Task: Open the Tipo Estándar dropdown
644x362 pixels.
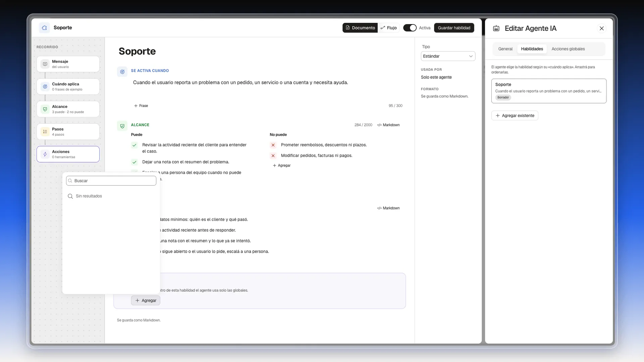Action: (x=448, y=56)
